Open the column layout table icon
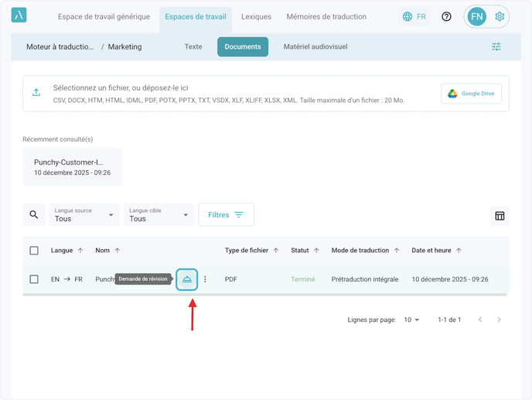The width and height of the screenshot is (532, 400). tap(500, 216)
